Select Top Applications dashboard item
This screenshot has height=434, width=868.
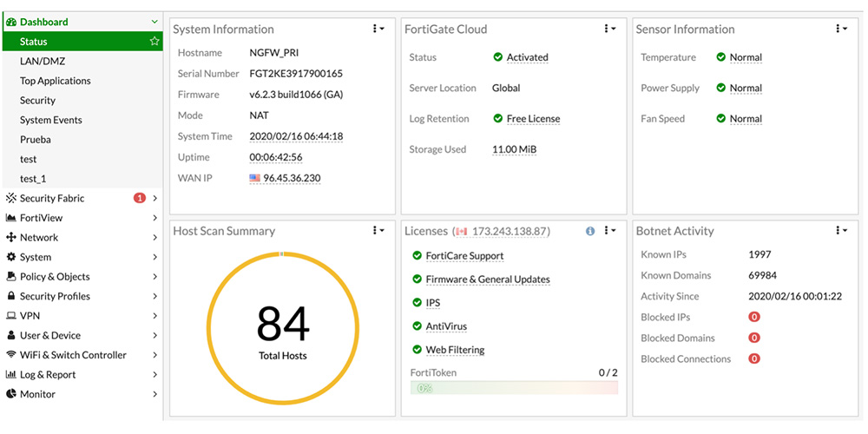tap(56, 81)
